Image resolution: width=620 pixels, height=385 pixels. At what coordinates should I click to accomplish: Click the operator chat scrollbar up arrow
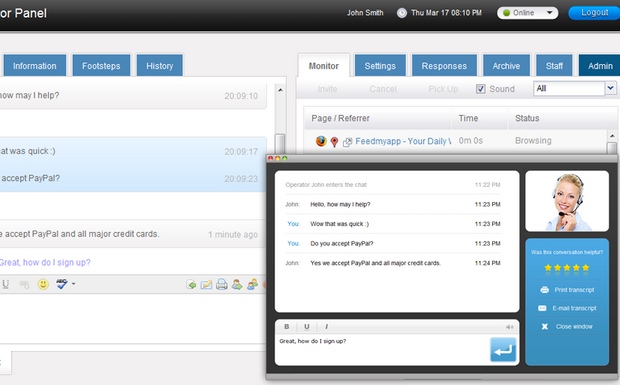click(280, 90)
